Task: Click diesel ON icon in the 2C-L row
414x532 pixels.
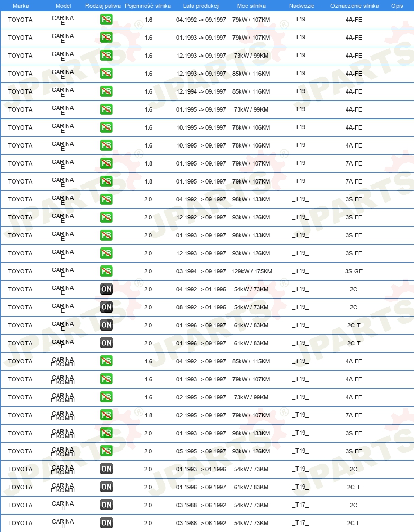Action: (106, 523)
